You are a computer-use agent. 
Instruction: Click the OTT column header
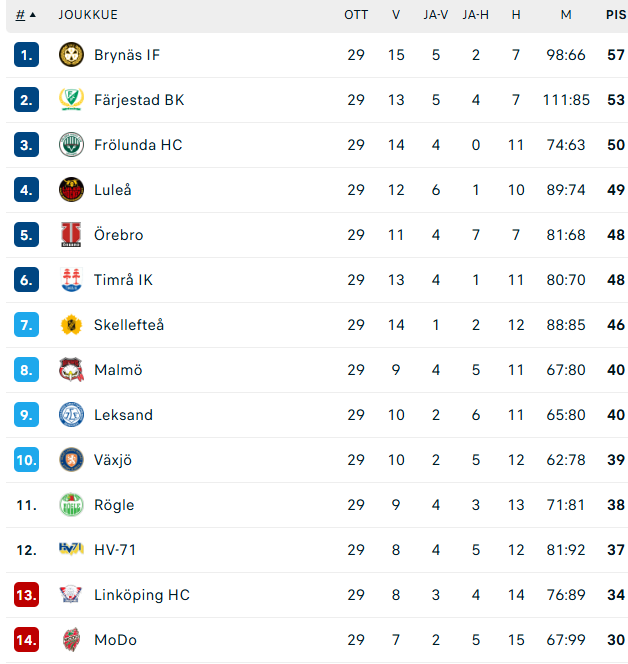pos(356,15)
